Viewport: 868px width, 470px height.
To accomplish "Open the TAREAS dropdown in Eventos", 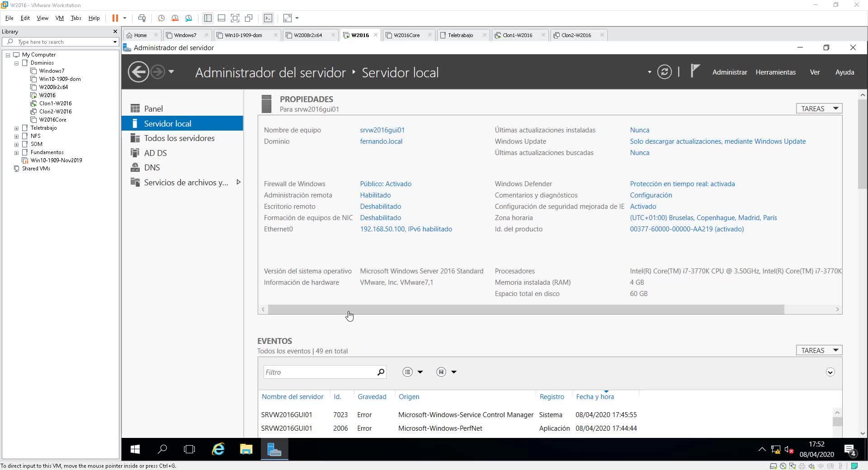I will [x=819, y=350].
